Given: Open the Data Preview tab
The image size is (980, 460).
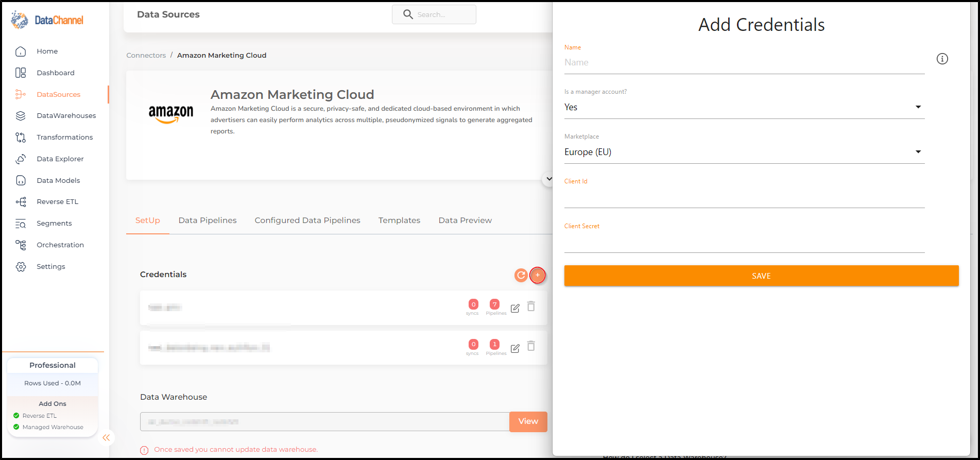Looking at the screenshot, I should pos(465,220).
